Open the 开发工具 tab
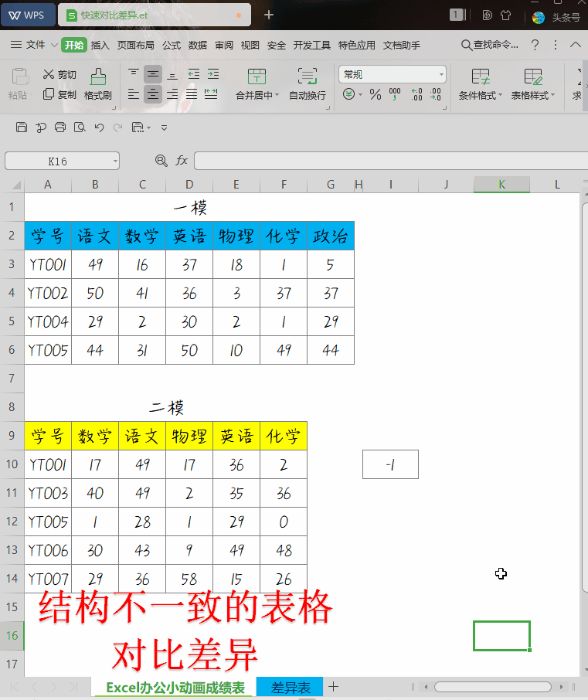 click(x=311, y=45)
